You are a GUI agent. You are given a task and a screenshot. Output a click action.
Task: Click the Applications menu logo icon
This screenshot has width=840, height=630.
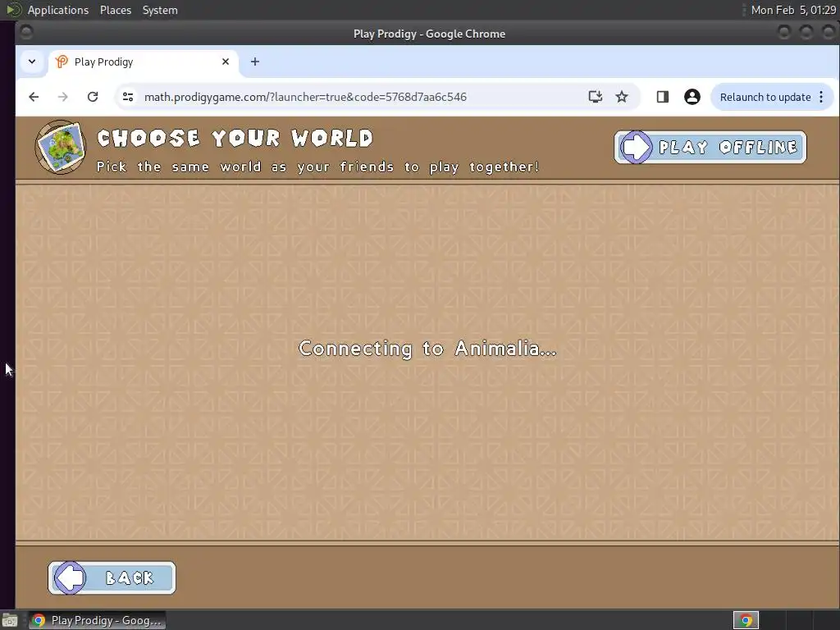click(x=13, y=10)
